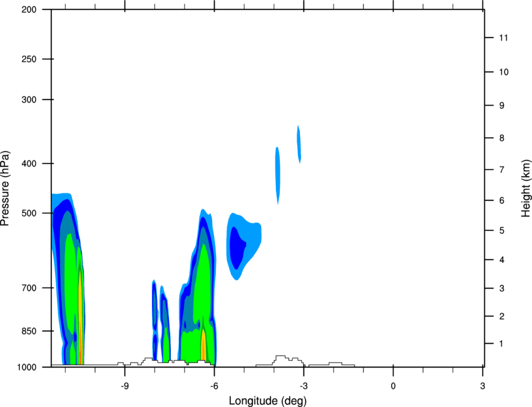Select the 250 pressure tick label
The image size is (532, 407).
click(29, 59)
